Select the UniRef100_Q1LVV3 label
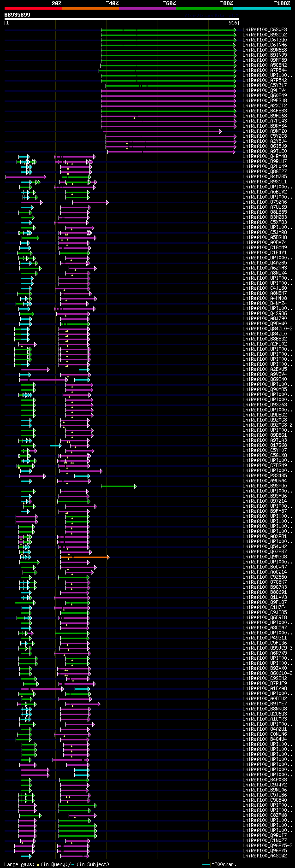The image size is (295, 868). pos(265,597)
